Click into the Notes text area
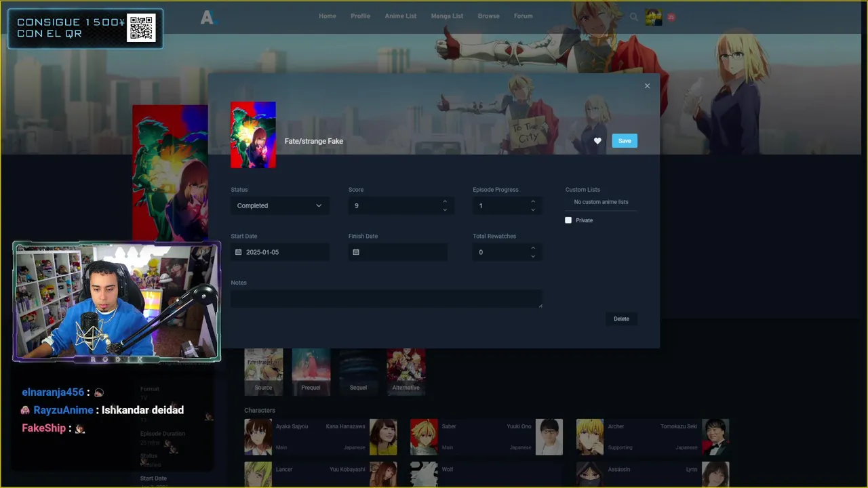This screenshot has height=488, width=868. 387,299
